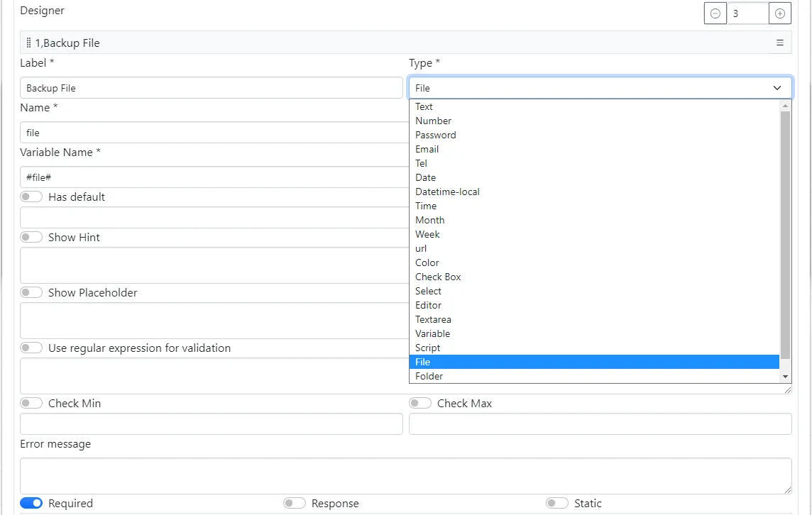
Task: Disable the Required toggle
Action: click(x=31, y=503)
